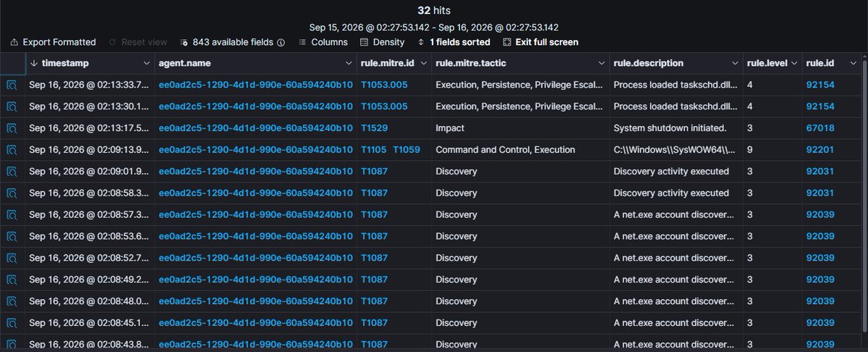Select Discovery tactic cell in 02:08:52.7 row

tap(521, 258)
